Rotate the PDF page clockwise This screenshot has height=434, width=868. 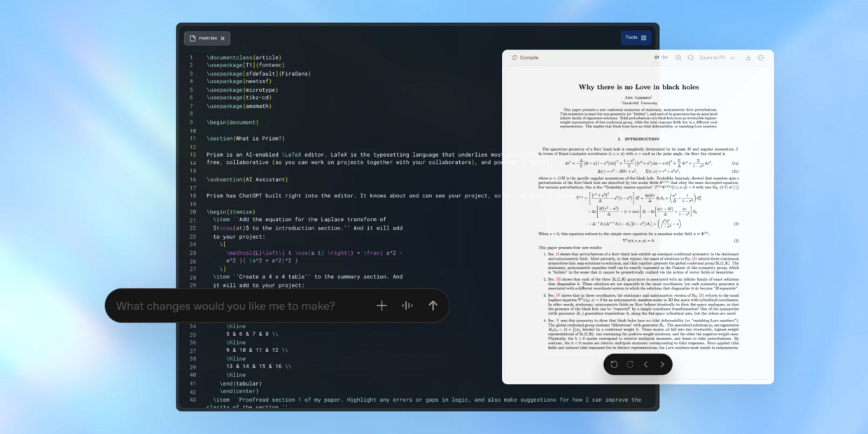click(x=629, y=364)
